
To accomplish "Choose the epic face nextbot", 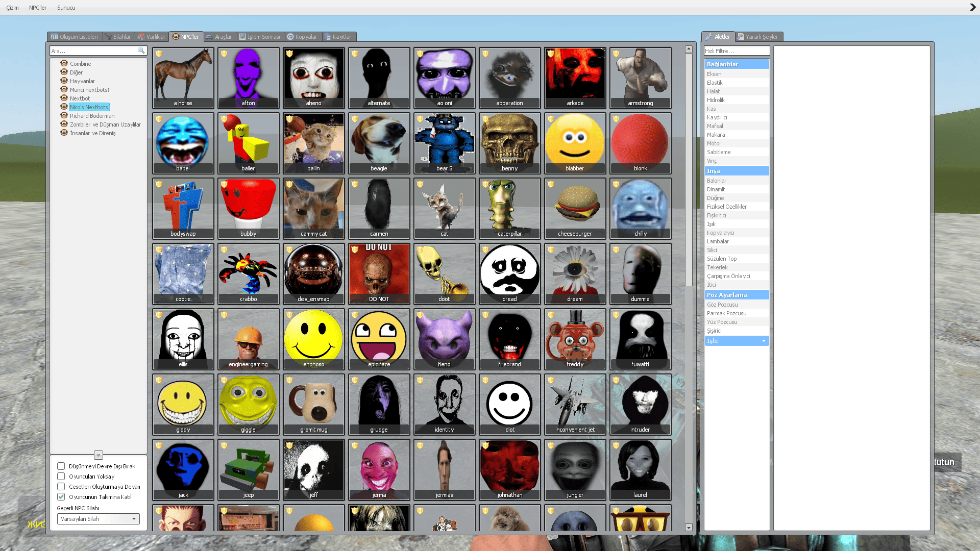I will [379, 339].
